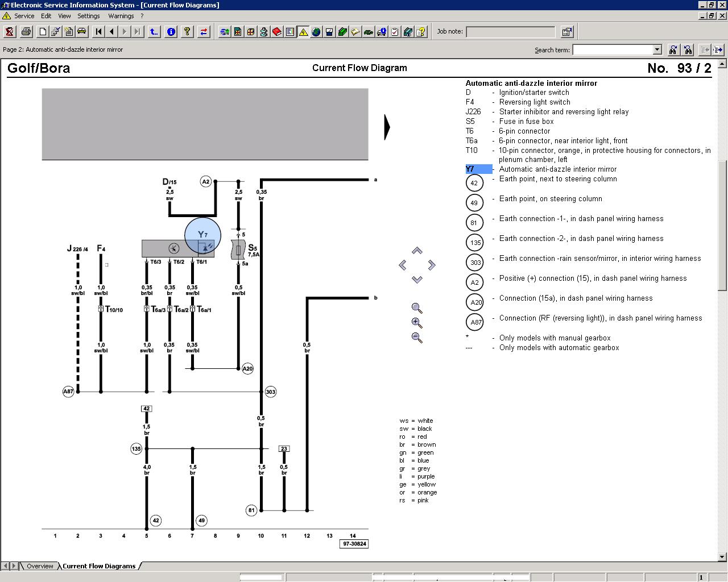Click the yellow question mark help icon

tap(187, 32)
